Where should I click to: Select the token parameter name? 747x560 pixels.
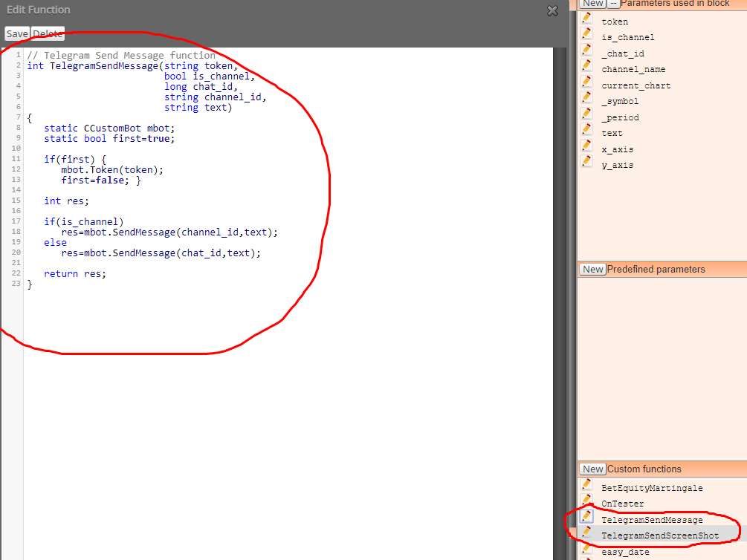(615, 22)
